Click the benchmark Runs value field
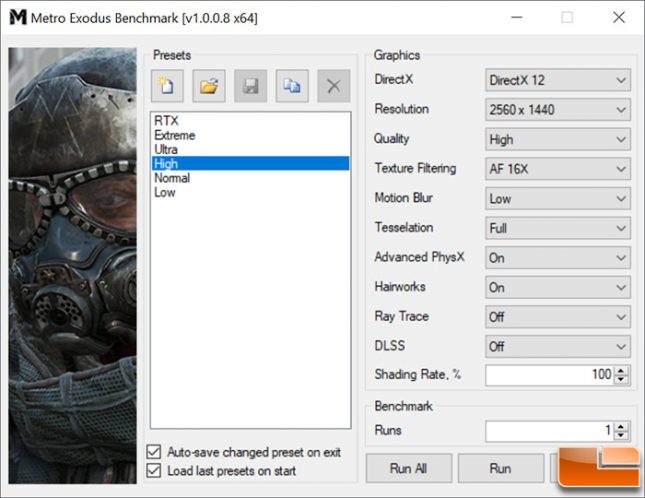 click(x=550, y=431)
